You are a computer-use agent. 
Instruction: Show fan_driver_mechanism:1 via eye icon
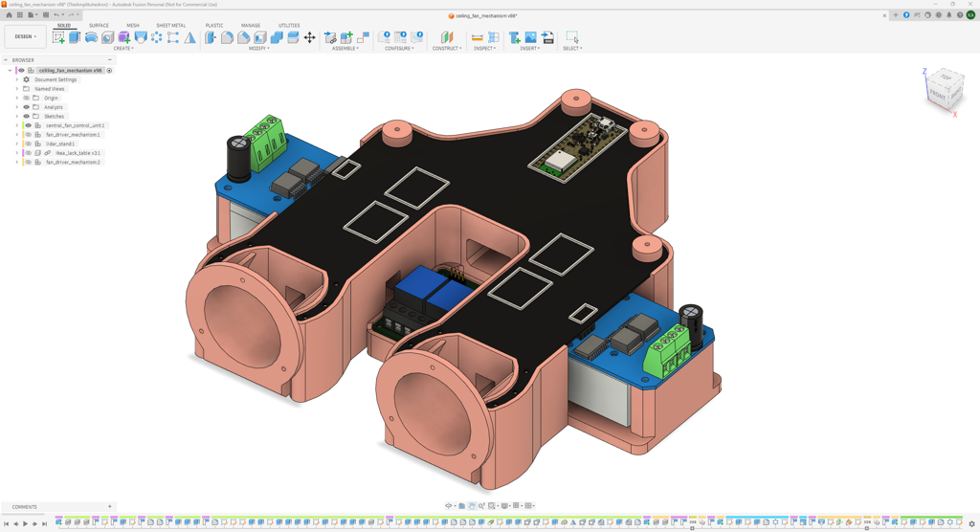point(28,134)
